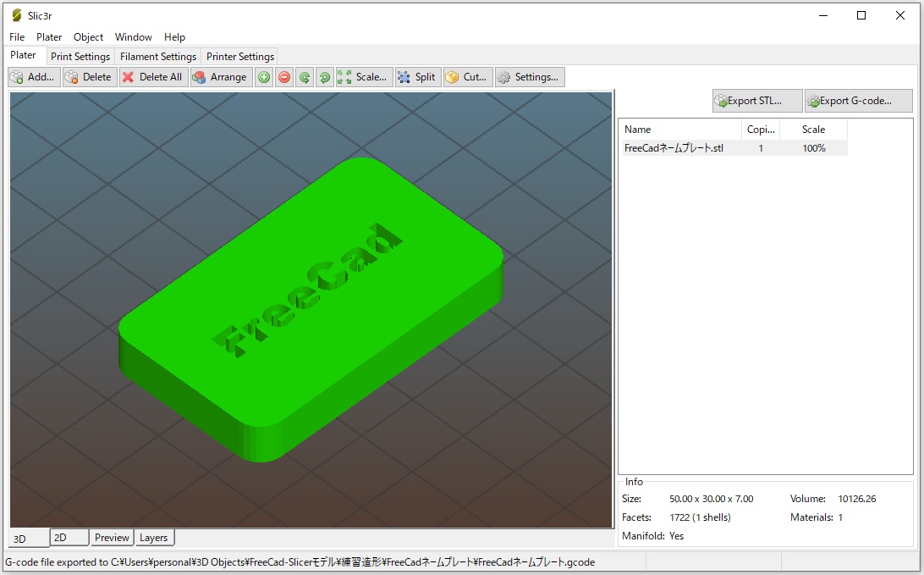Image resolution: width=924 pixels, height=575 pixels.
Task: Switch to the Print Settings tab
Action: tap(80, 57)
